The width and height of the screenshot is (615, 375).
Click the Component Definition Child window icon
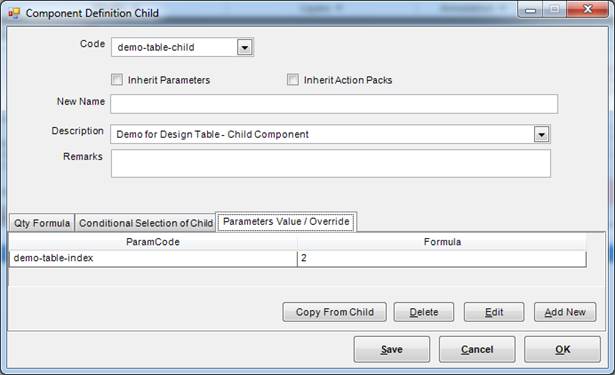[x=14, y=13]
